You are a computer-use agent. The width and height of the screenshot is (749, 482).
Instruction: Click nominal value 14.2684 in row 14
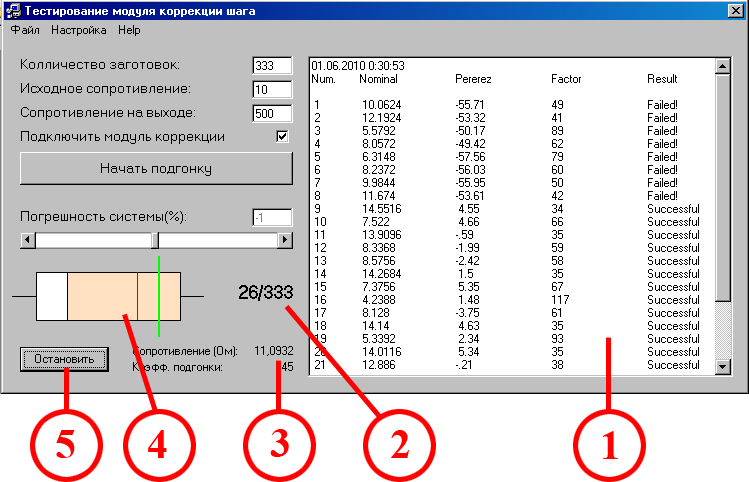(x=381, y=274)
